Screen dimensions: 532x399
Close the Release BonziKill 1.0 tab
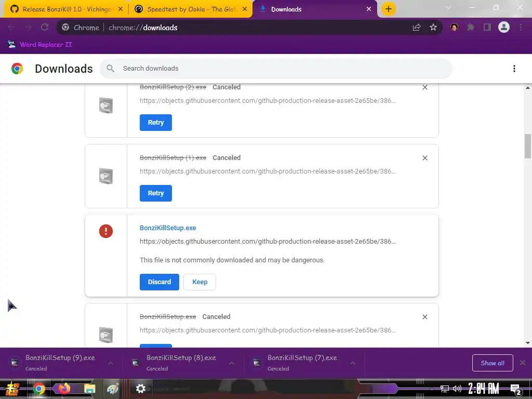tap(121, 9)
